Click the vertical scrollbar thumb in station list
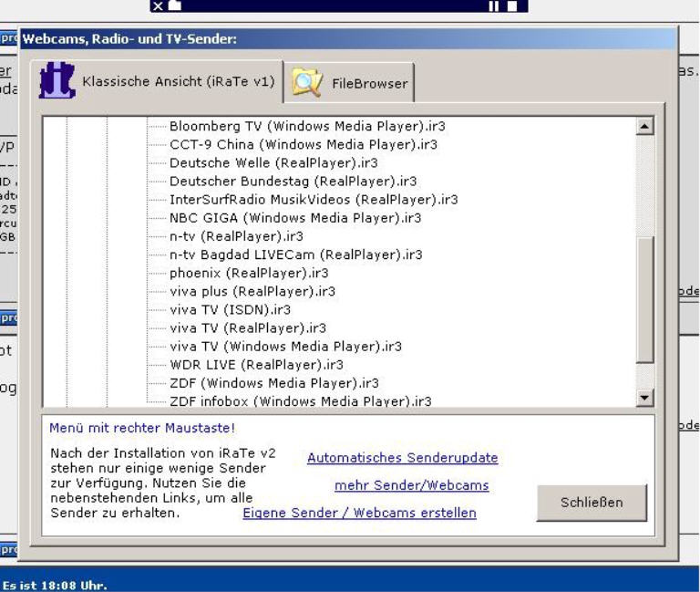This screenshot has width=700, height=592. coord(644,299)
